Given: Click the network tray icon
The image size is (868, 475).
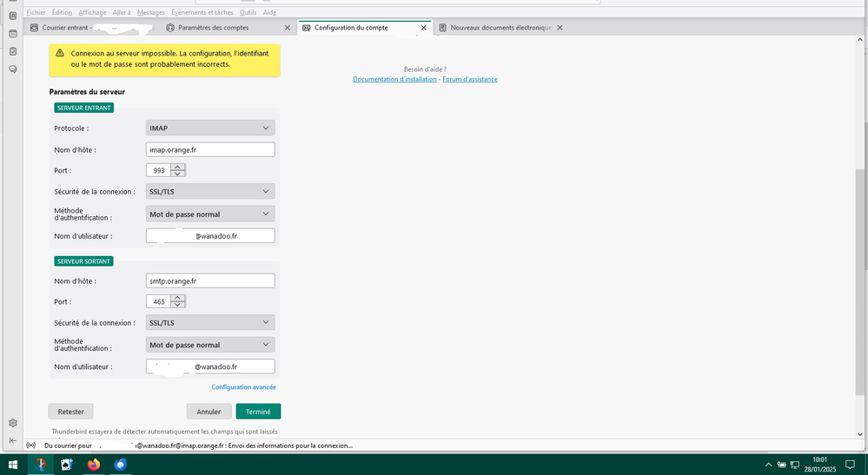Looking at the screenshot, I should point(795,465).
